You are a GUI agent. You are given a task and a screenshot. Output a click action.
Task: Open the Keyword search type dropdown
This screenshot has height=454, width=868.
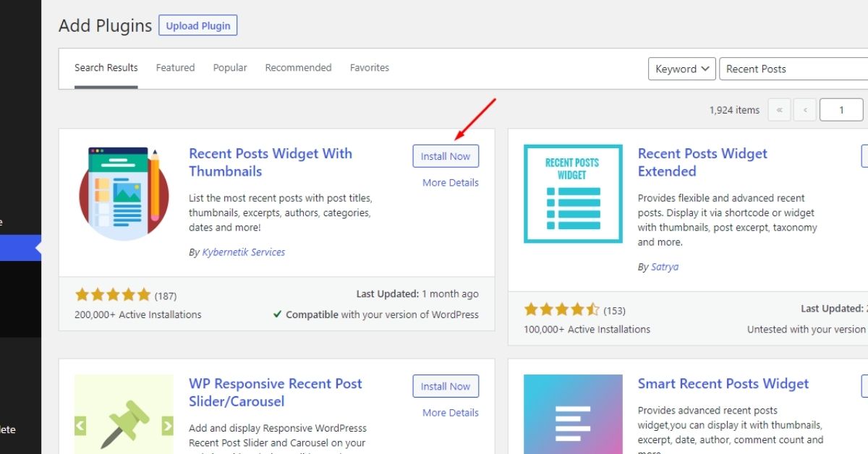coord(681,69)
